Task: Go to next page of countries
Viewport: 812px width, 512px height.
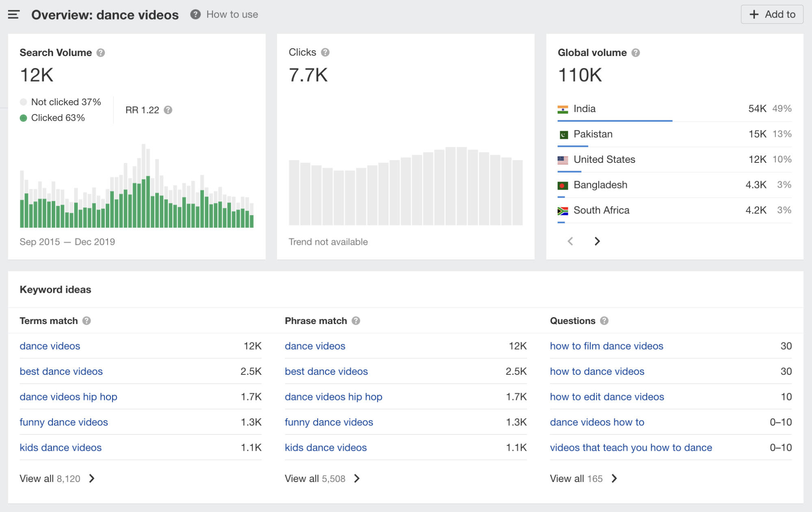Action: coord(597,241)
